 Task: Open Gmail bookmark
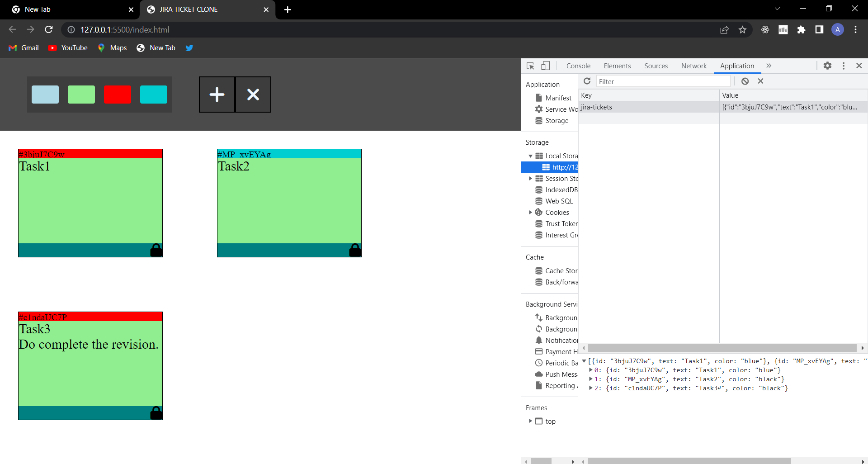click(24, 48)
